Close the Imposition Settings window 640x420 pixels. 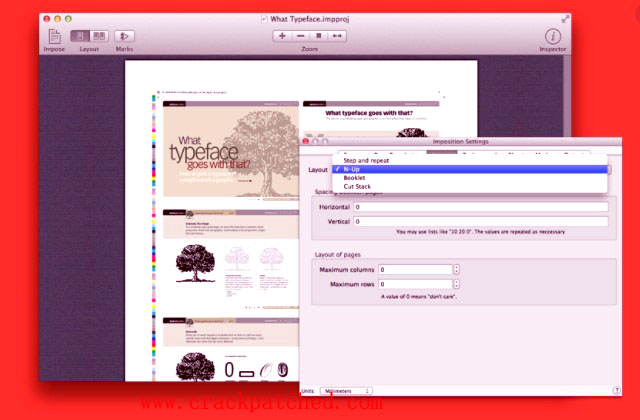coord(305,141)
